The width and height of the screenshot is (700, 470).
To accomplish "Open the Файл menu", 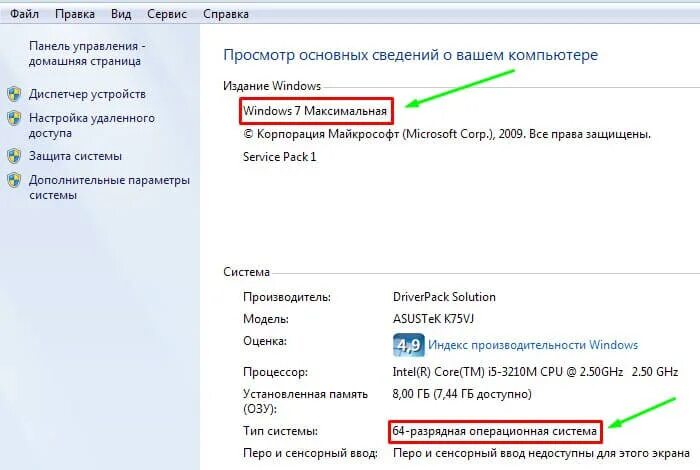I will point(25,14).
